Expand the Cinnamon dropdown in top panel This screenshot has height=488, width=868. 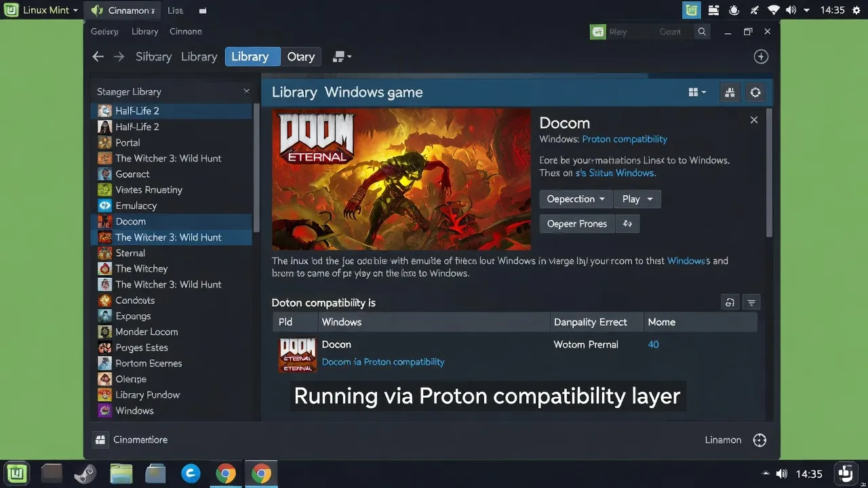point(122,10)
